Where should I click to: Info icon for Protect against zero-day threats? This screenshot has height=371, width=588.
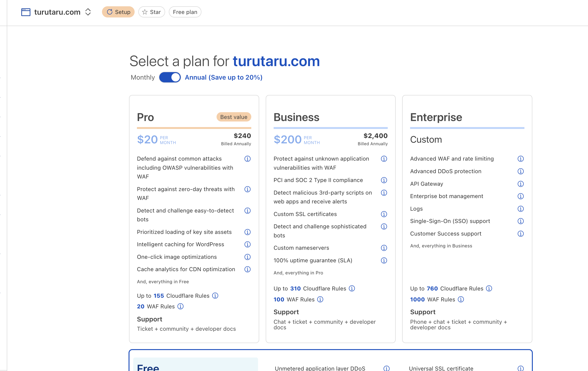[247, 189]
